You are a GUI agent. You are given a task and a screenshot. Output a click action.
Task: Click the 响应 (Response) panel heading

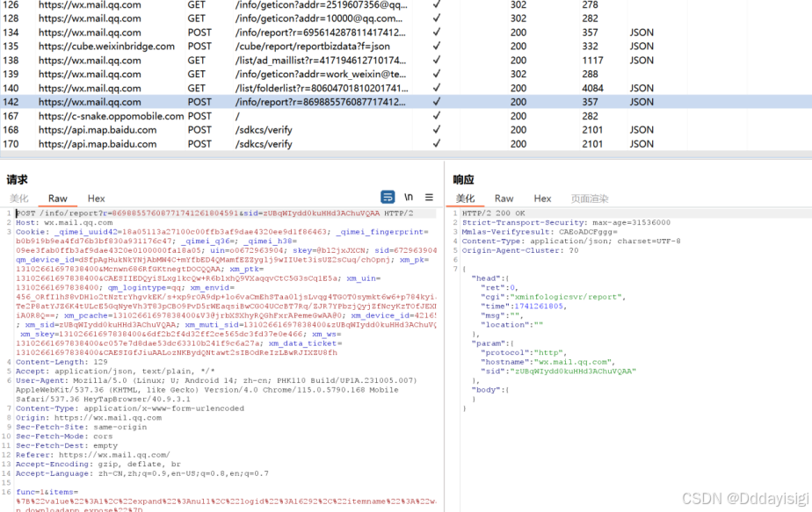click(x=463, y=180)
